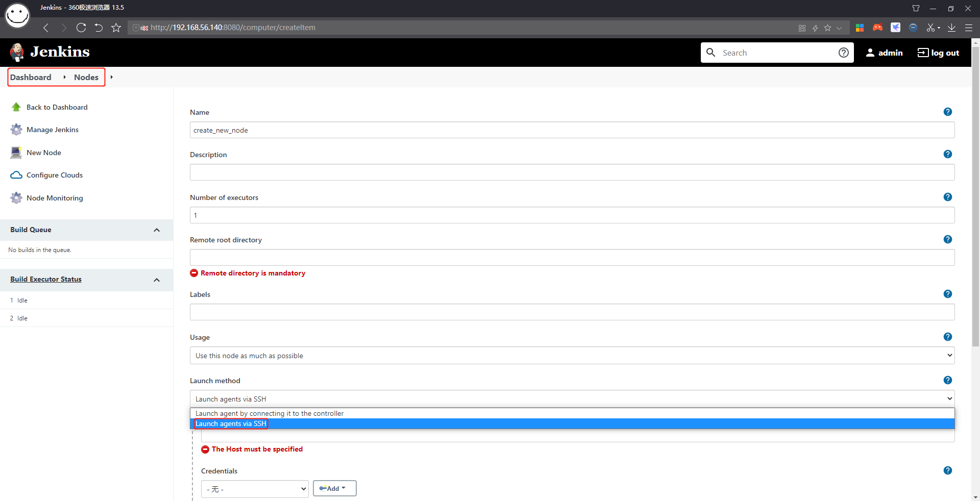
Task: Open help for Launch method
Action: (948, 380)
